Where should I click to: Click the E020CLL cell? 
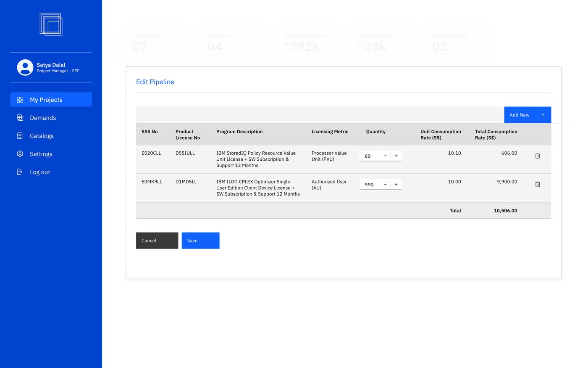(x=151, y=153)
